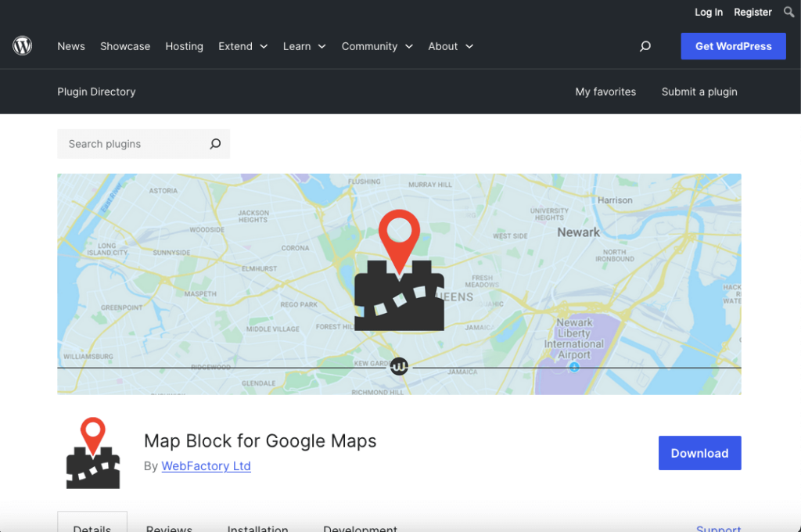Open the Learn menu label

click(296, 46)
